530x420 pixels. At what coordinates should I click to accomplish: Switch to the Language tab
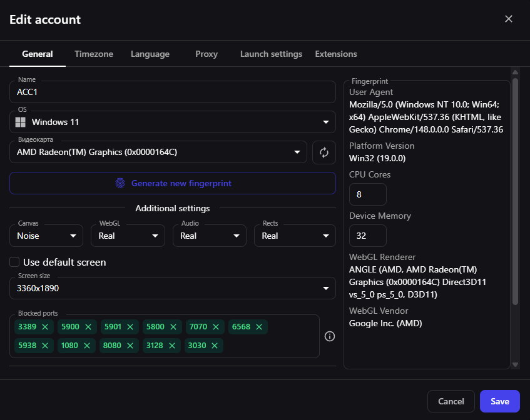pyautogui.click(x=150, y=54)
